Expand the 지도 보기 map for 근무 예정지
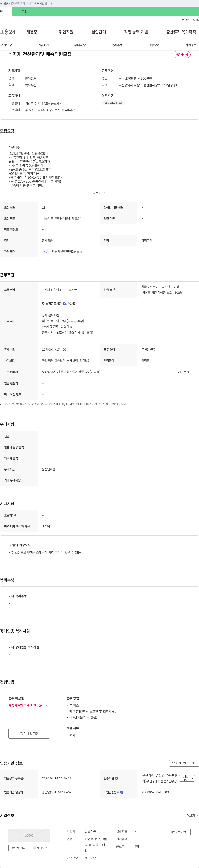Screen dimensions: 199x868 pos(185,372)
